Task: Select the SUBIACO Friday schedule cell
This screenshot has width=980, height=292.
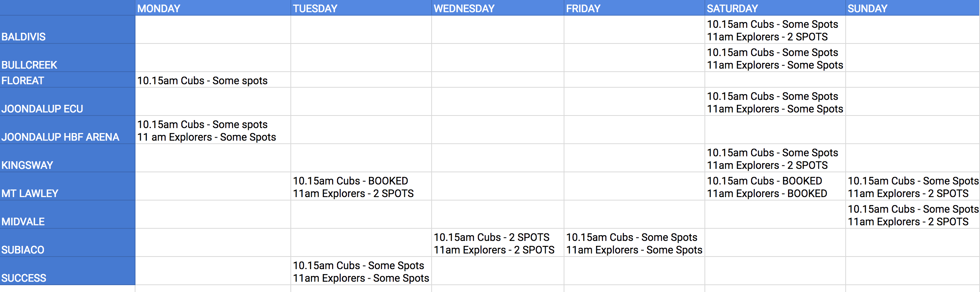Action: (634, 243)
